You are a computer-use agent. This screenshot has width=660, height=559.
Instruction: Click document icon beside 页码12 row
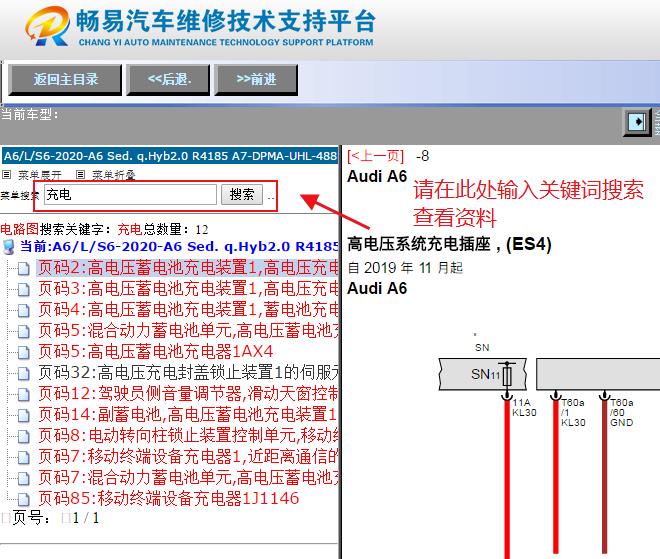[24, 394]
